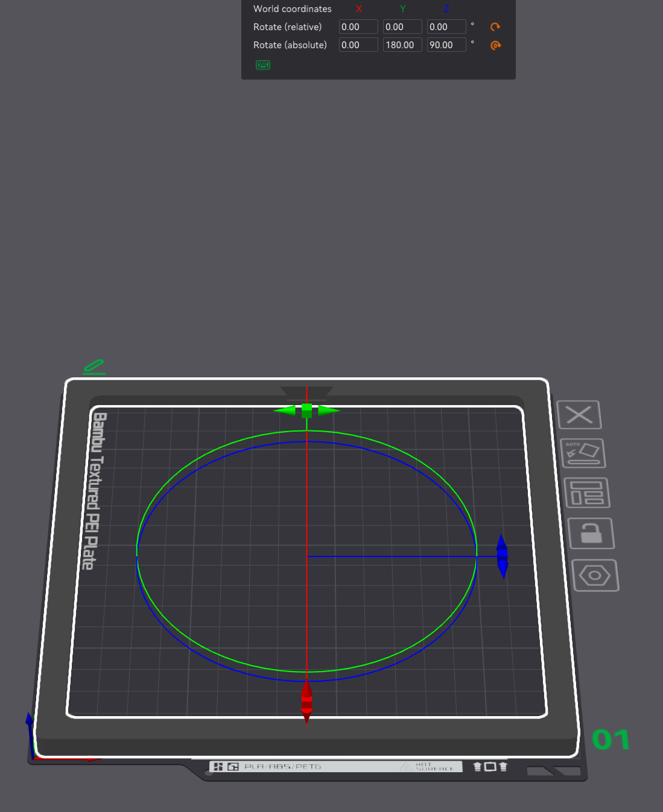Click the red X axis column header
Viewport: 663px width, 812px height.
[359, 9]
